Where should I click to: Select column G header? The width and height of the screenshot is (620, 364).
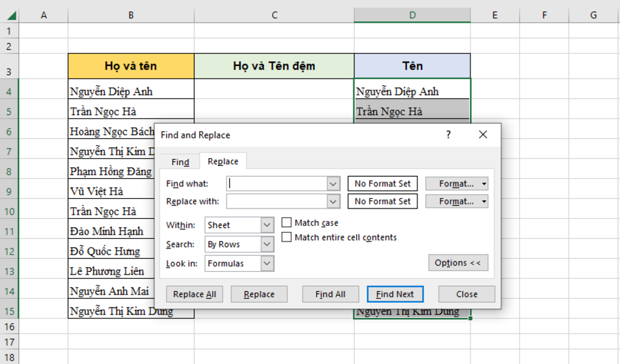pyautogui.click(x=594, y=15)
